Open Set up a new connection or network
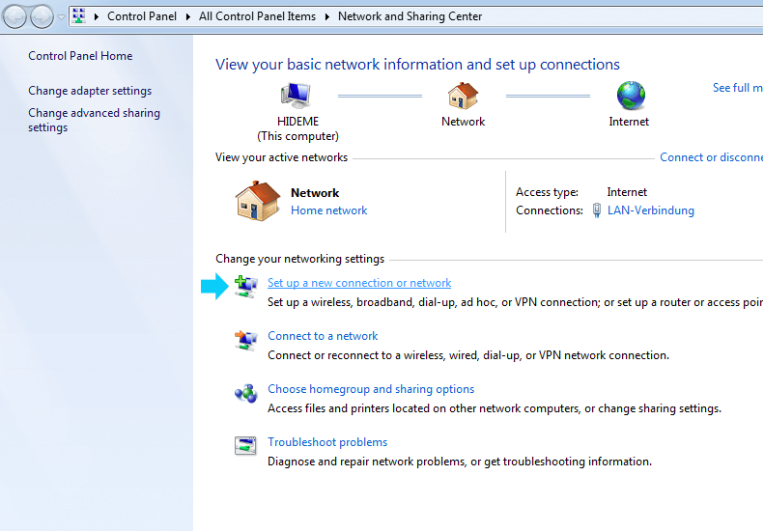The image size is (764, 532). 359,283
